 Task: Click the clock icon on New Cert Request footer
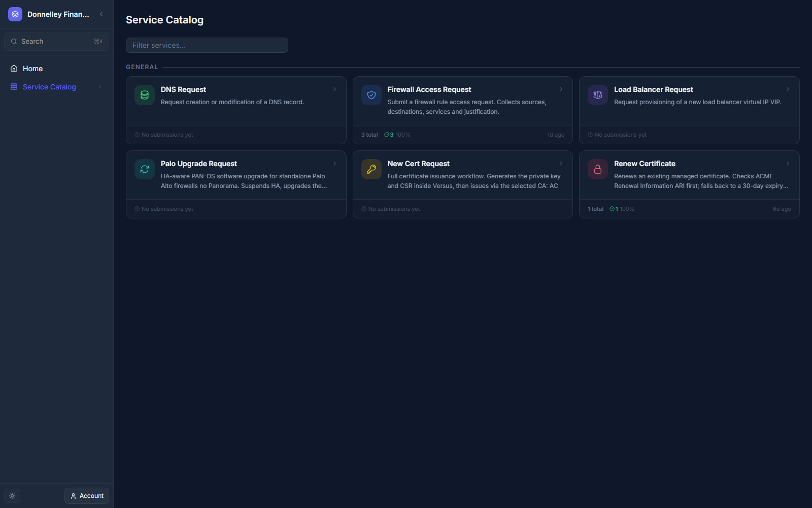pyautogui.click(x=364, y=209)
